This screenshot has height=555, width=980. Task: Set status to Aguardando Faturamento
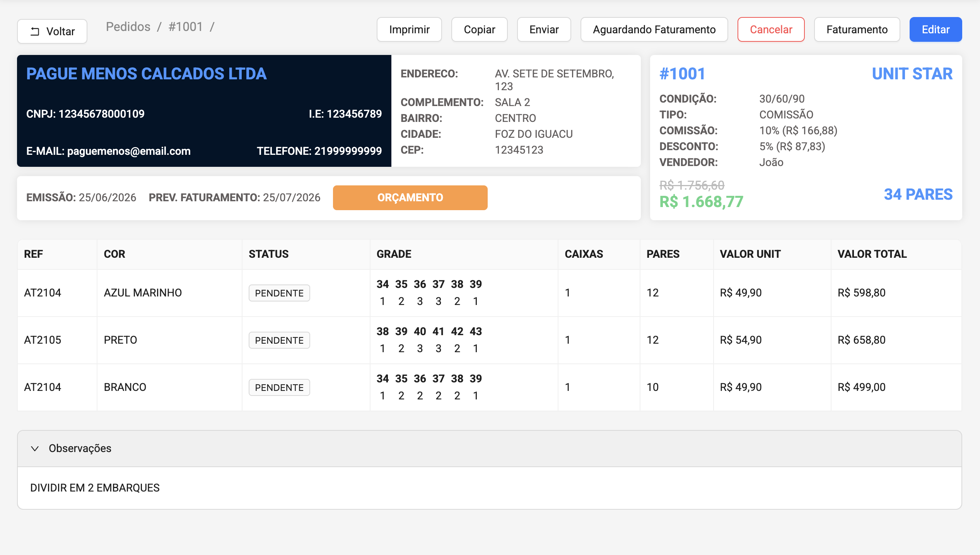[x=654, y=29]
